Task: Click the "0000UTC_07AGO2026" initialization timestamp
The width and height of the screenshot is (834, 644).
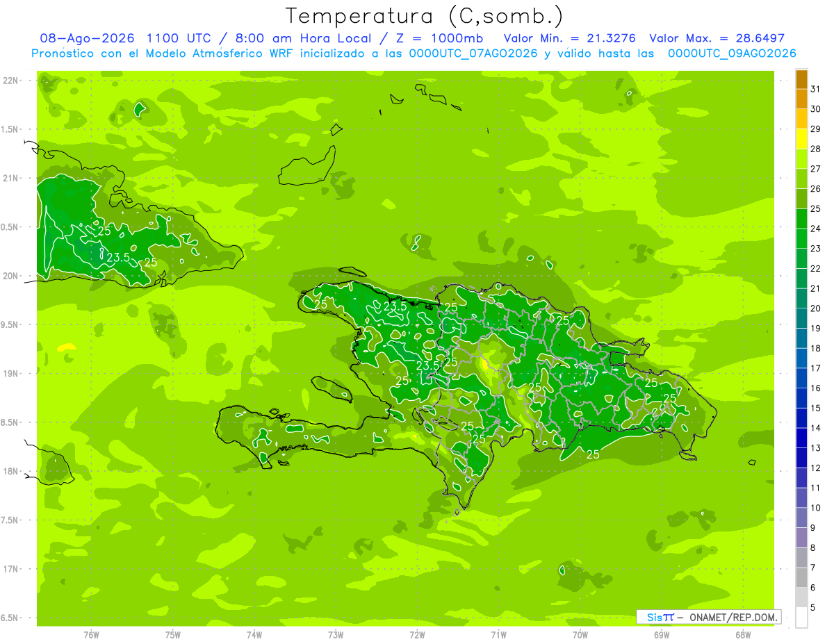Action: tap(473, 53)
